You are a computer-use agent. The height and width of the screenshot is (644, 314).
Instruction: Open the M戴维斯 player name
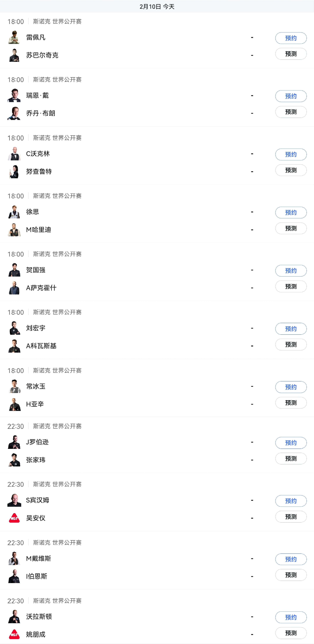39,558
